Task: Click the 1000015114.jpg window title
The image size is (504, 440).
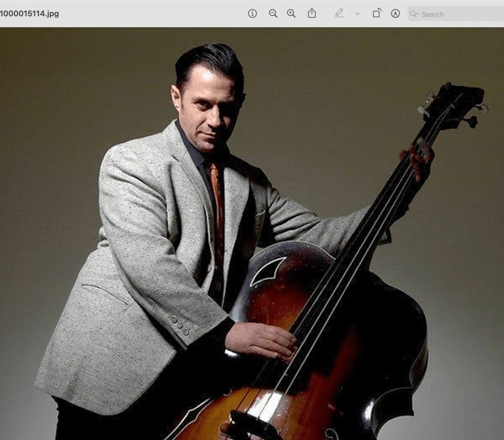Action: (x=30, y=14)
